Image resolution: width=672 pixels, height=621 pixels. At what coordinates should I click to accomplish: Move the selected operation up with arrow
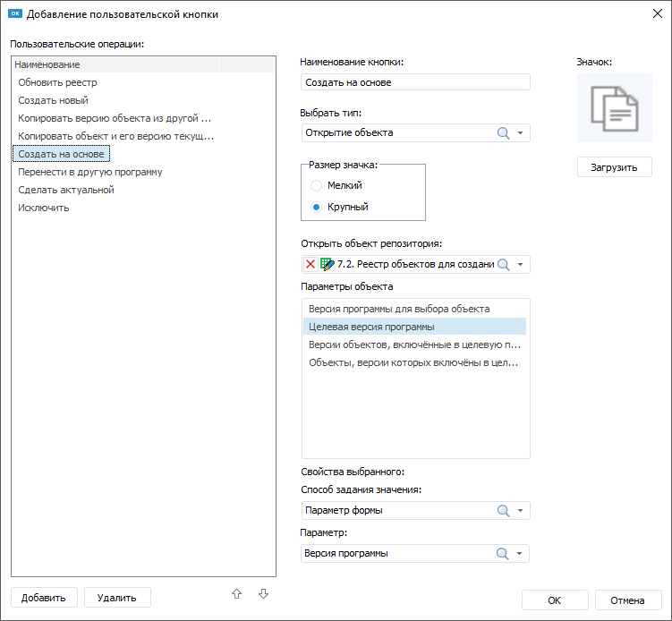[x=236, y=593]
